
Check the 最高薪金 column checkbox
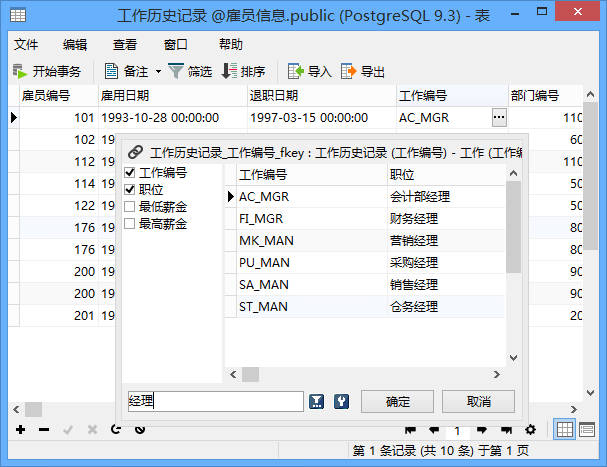(130, 223)
